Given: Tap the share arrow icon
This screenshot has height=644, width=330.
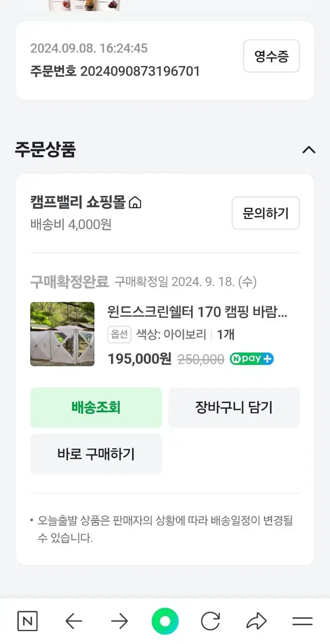Looking at the screenshot, I should point(256,621).
